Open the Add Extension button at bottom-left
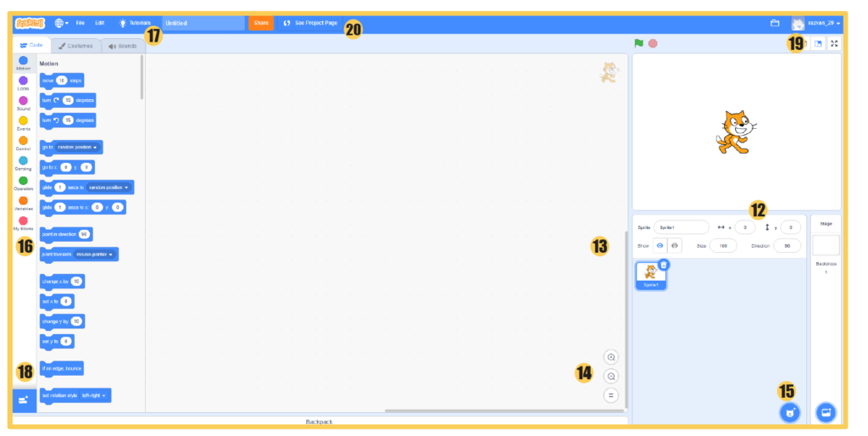This screenshot has height=436, width=868. point(24,399)
